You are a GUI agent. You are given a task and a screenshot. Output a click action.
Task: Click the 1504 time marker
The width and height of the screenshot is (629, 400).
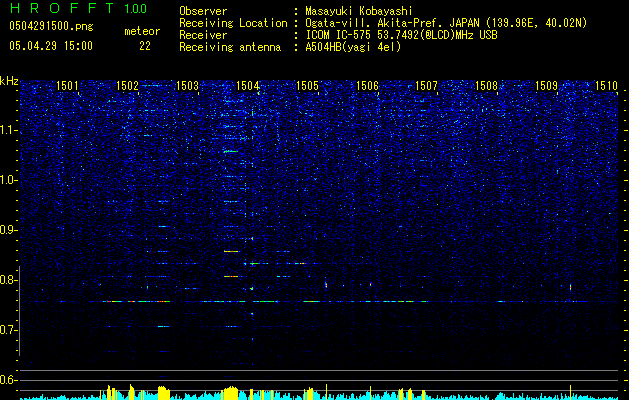248,85
